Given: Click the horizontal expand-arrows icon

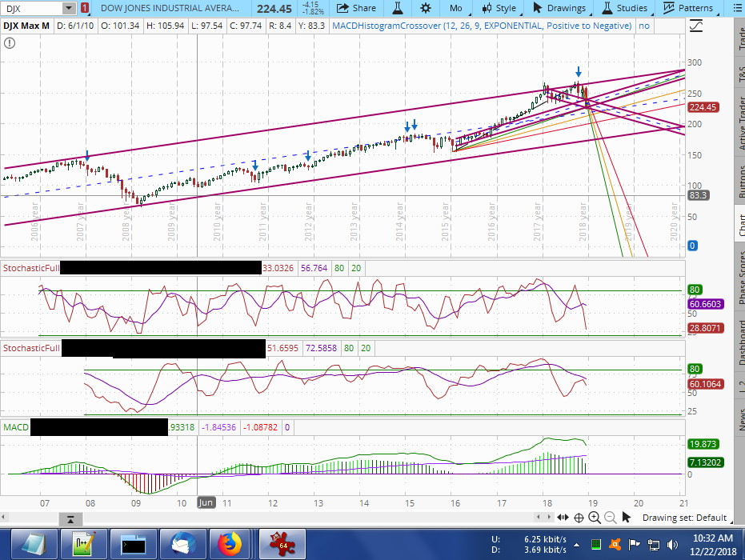Looking at the screenshot, I should 564,518.
